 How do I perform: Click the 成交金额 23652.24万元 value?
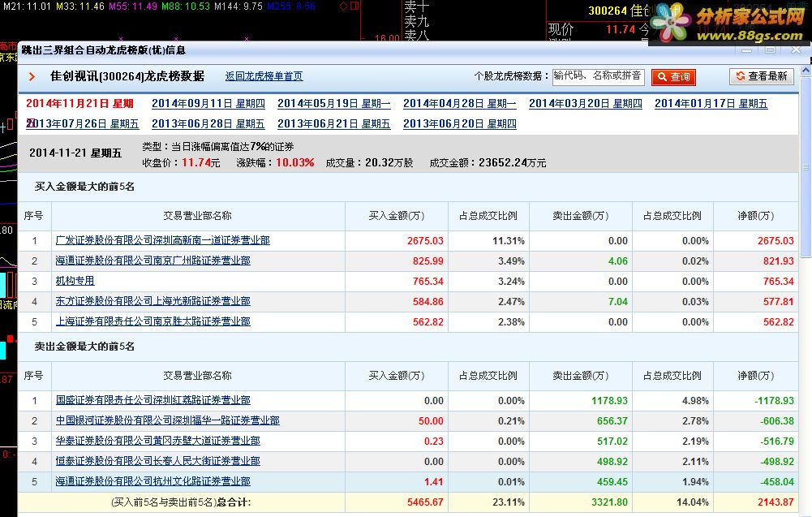tap(512, 162)
